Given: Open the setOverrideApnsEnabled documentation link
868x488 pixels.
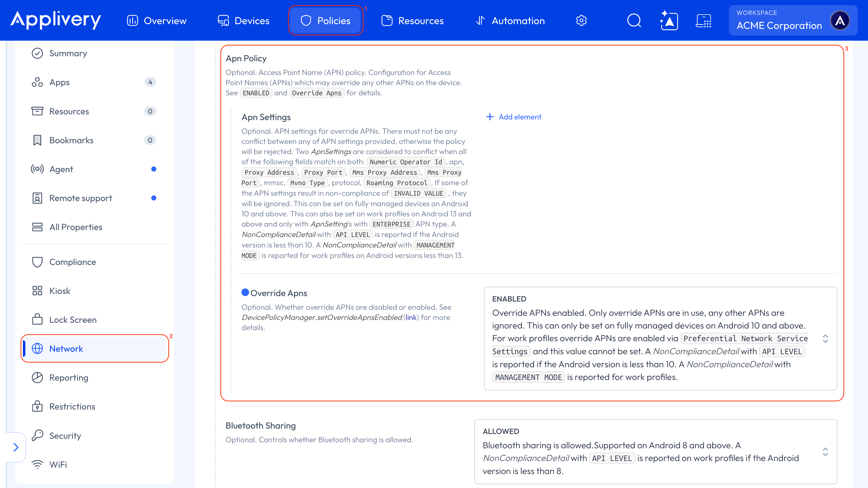Looking at the screenshot, I should tap(411, 317).
